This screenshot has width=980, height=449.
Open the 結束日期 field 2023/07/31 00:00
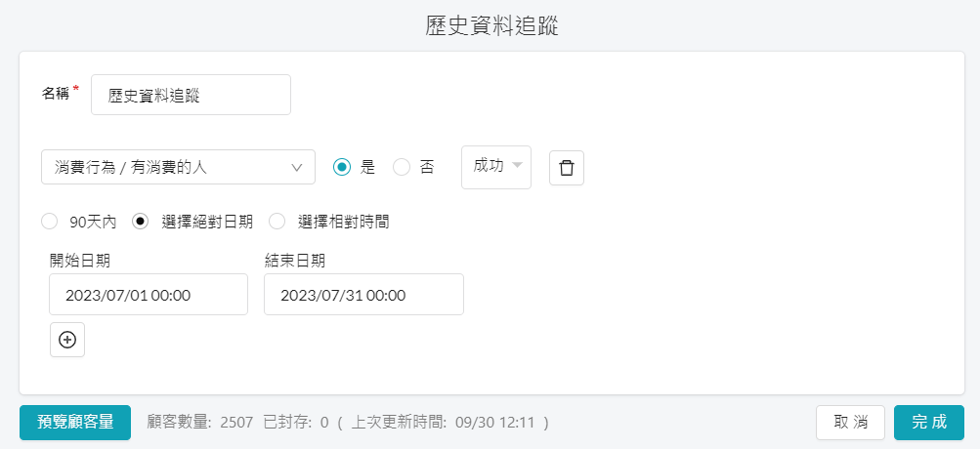coord(363,294)
